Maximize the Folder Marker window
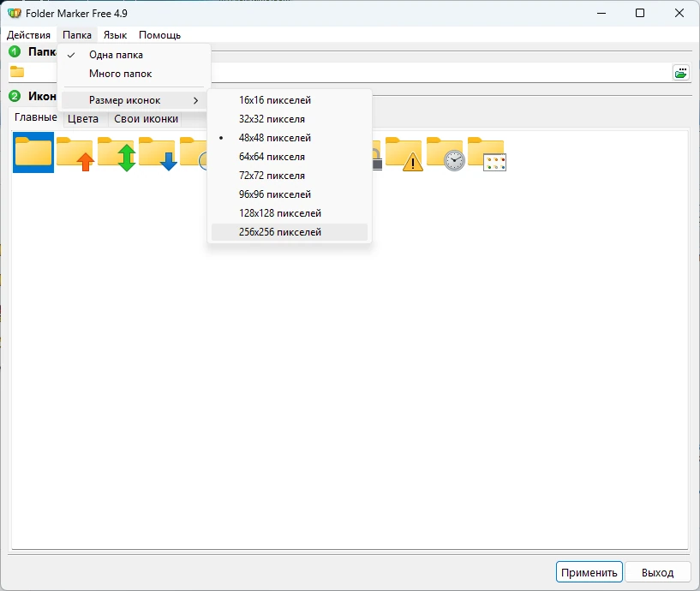 (x=640, y=13)
